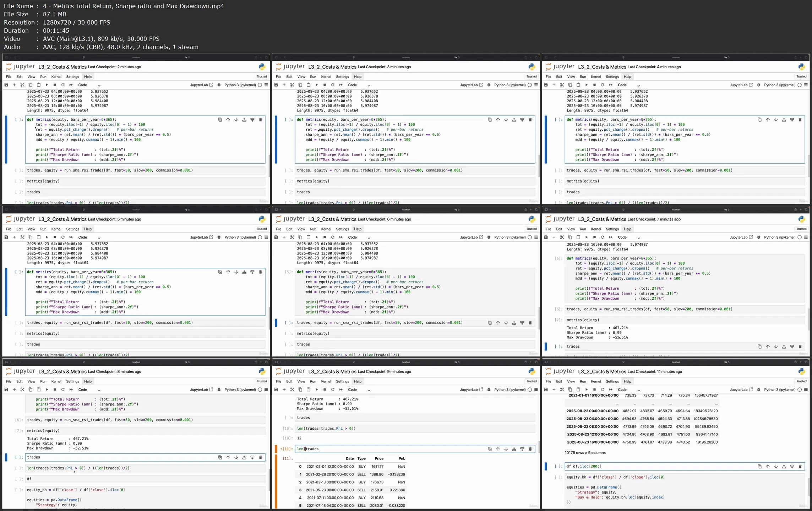Toggle the kernel status circle in the '2 minutes ago' notebook
Viewport: 812px width, 511px height.
260,85
